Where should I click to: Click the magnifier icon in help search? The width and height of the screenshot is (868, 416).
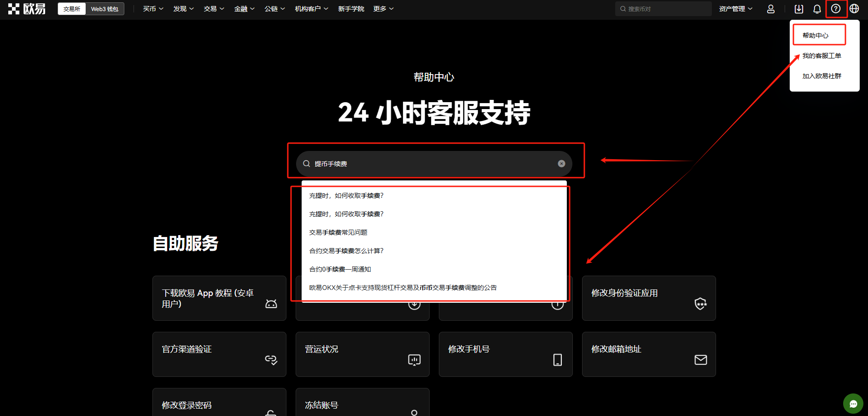coord(306,163)
